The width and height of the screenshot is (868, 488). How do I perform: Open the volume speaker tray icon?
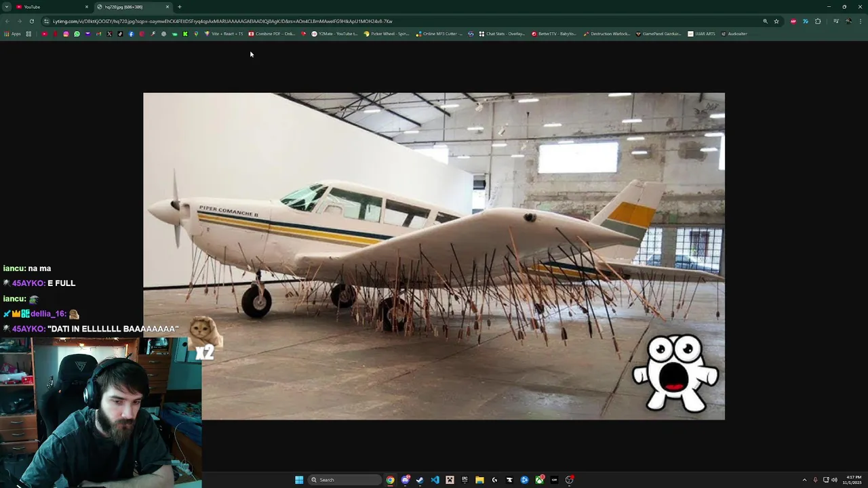click(834, 480)
